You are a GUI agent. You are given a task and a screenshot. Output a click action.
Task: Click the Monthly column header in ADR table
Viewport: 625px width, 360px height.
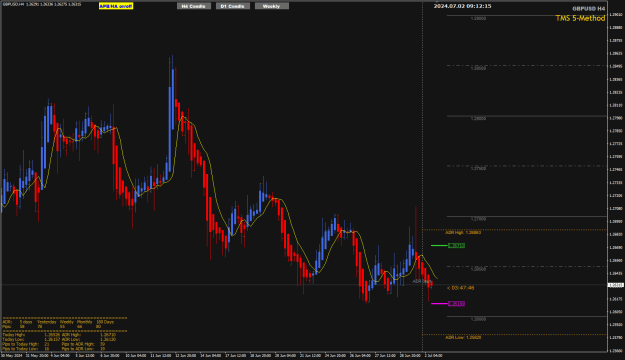pyautogui.click(x=85, y=322)
